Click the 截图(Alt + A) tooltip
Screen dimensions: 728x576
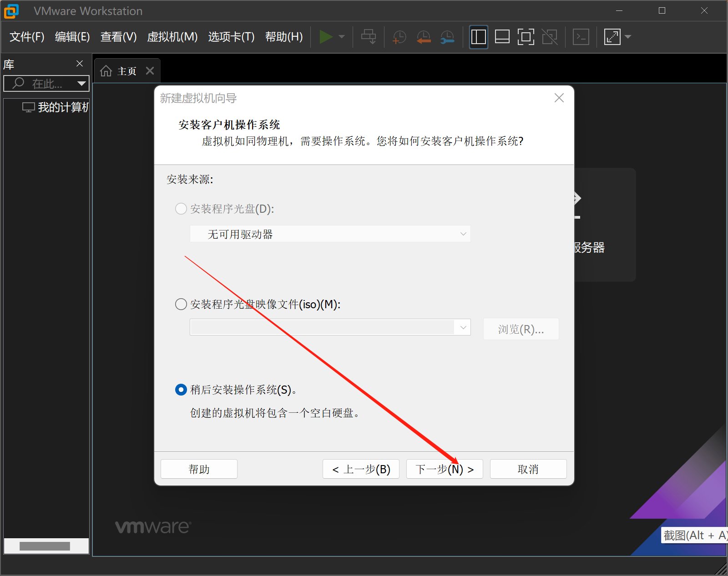click(x=694, y=535)
